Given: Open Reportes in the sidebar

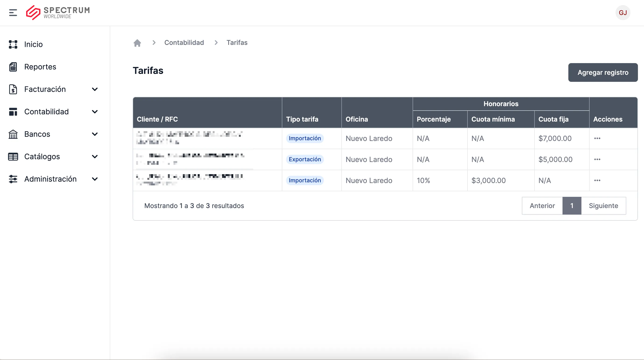Looking at the screenshot, I should [x=40, y=67].
